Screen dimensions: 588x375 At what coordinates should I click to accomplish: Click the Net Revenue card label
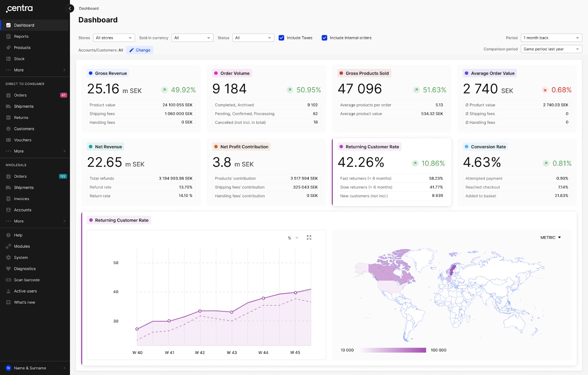click(105, 147)
